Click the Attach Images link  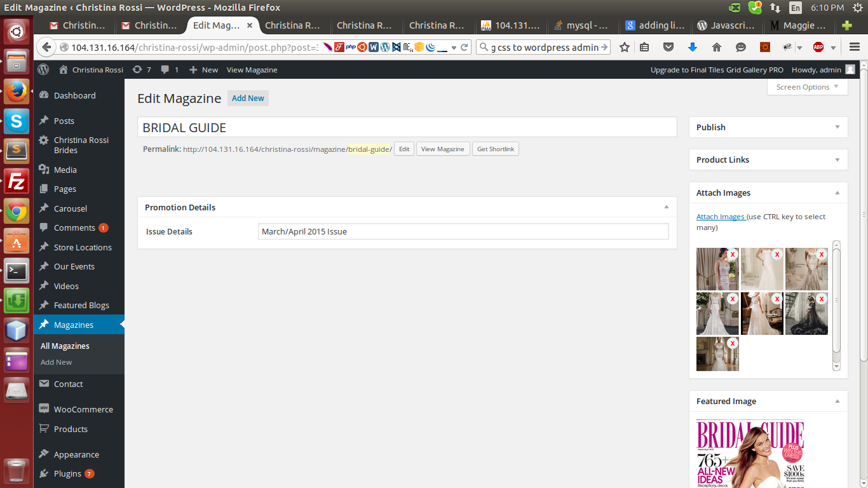pyautogui.click(x=721, y=217)
